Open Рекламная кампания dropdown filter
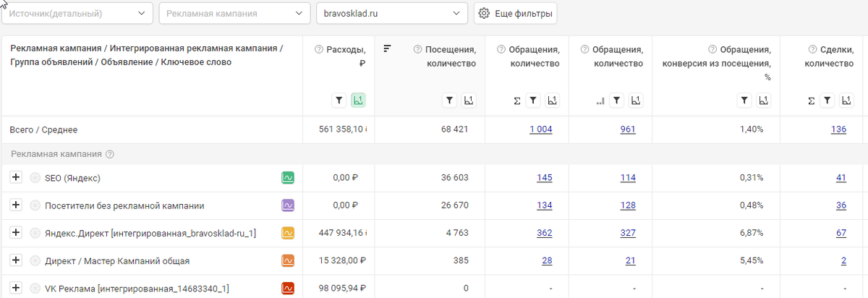868x298 pixels. (234, 13)
